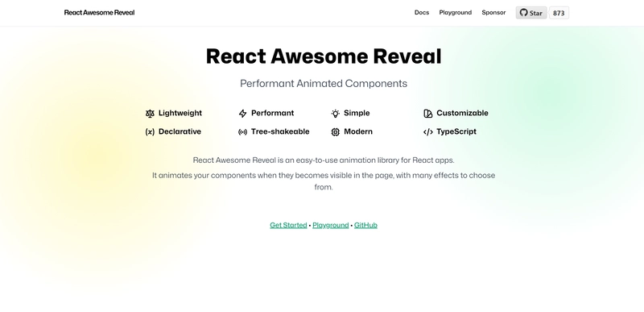Click the GitHub octocat icon in Star button
This screenshot has height=312, width=644.
click(523, 13)
